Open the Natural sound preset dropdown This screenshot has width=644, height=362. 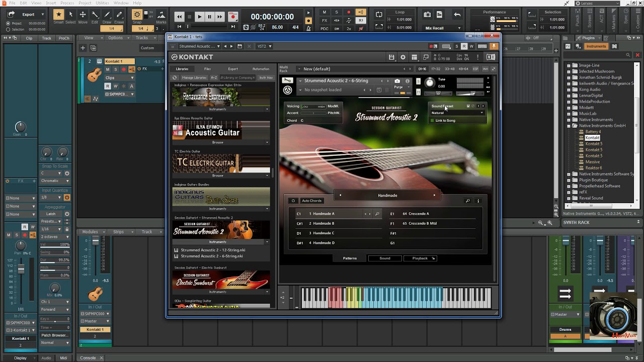point(457,113)
